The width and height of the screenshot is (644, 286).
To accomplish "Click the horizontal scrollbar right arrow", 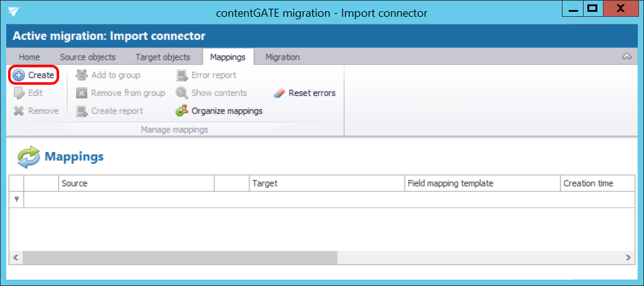I will [628, 257].
